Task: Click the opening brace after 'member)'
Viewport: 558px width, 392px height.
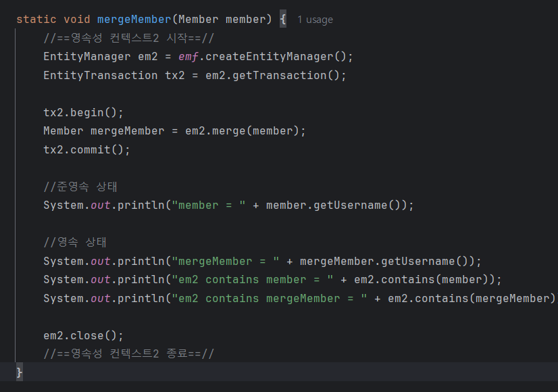Action: coord(283,19)
